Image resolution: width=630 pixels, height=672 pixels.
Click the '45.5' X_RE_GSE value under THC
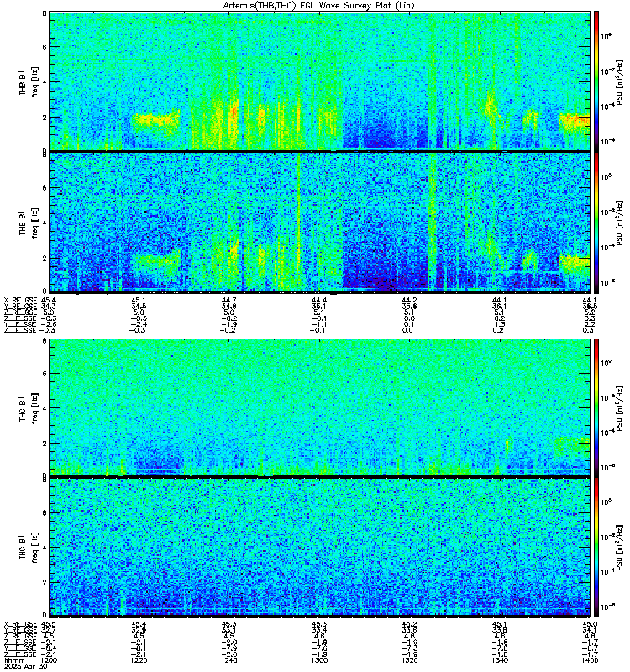(x=48, y=624)
